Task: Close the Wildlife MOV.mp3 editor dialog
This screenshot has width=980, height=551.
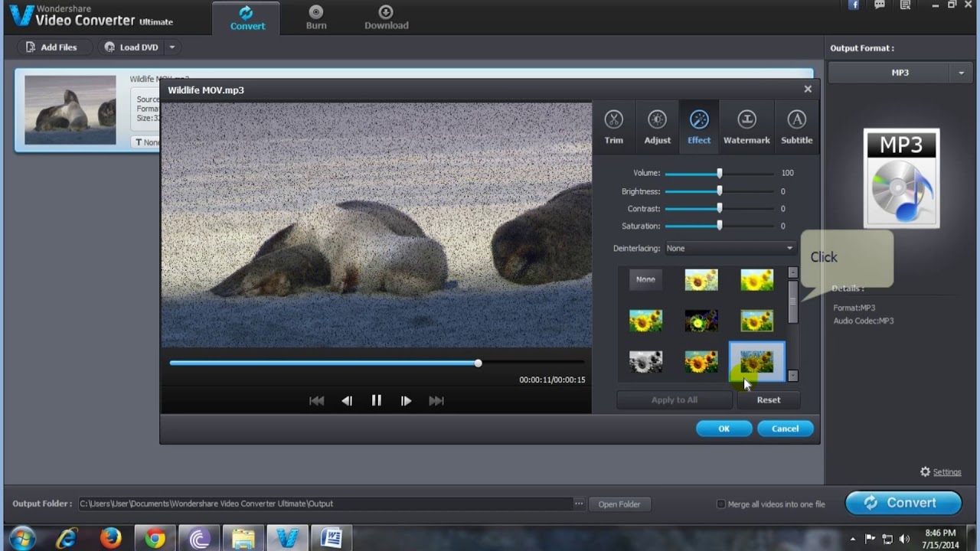Action: 808,89
